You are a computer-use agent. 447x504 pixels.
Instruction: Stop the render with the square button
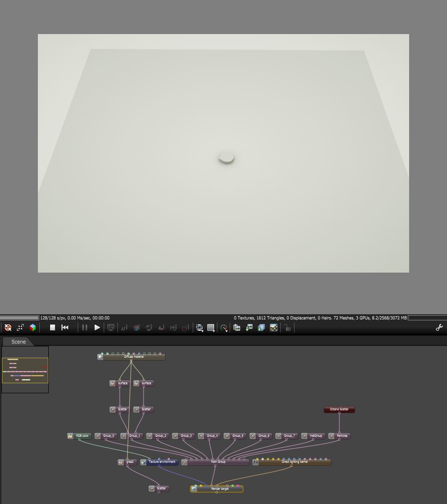click(53, 327)
